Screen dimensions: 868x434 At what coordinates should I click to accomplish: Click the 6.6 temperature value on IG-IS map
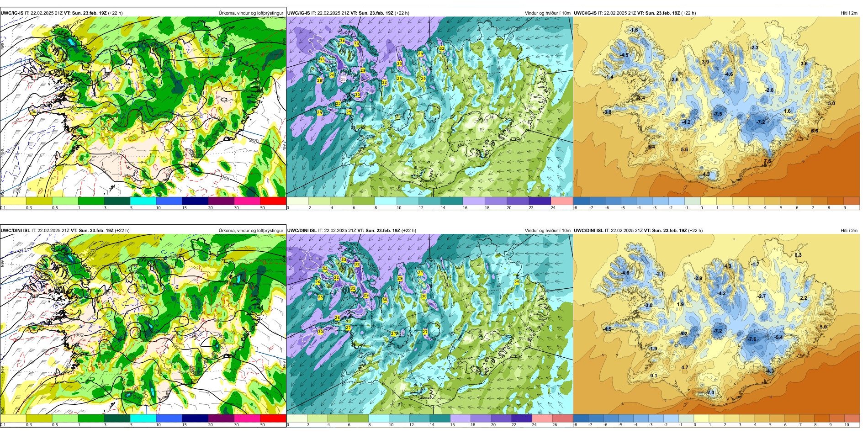tap(814, 131)
